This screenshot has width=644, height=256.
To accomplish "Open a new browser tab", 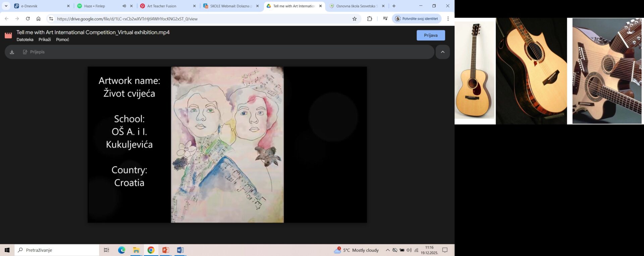I will point(394,6).
